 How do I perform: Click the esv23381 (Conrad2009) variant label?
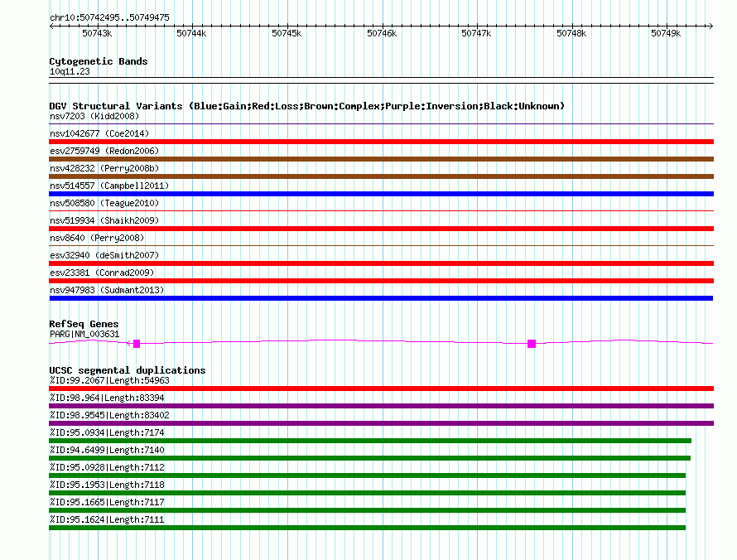click(102, 273)
